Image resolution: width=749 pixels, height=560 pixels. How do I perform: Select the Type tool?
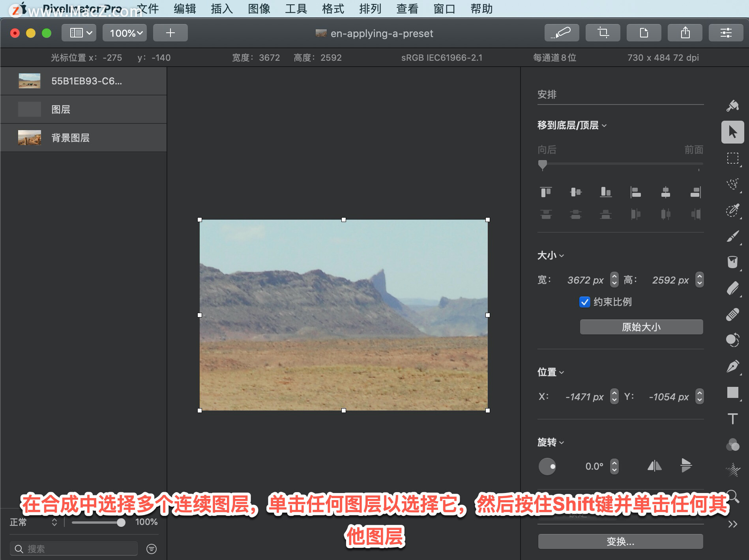[732, 418]
